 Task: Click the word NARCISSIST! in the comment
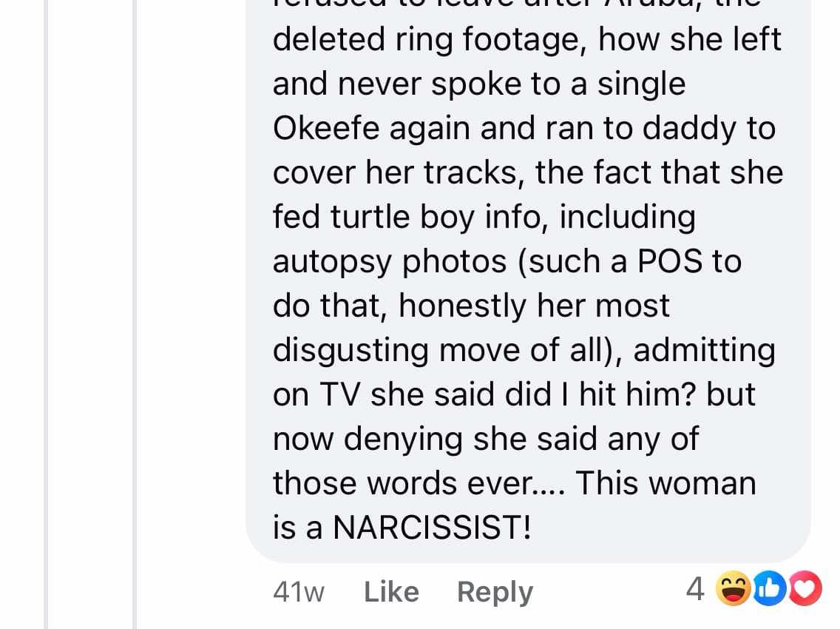coord(432,527)
